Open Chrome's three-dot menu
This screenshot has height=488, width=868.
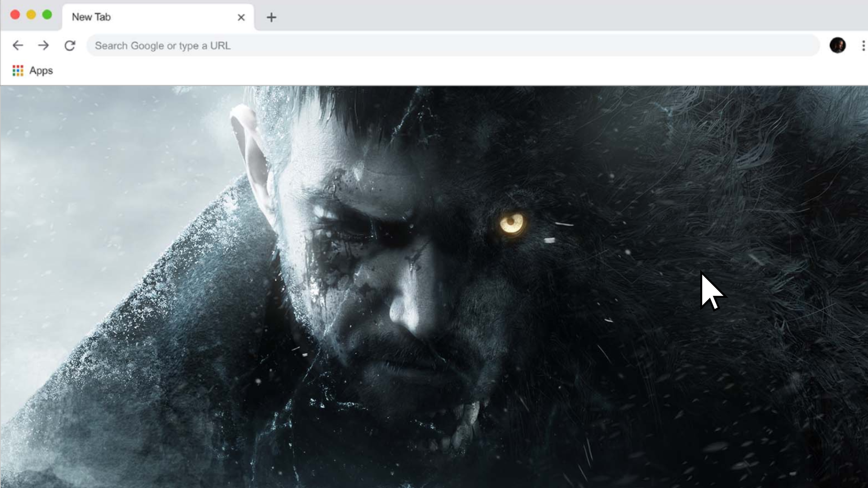(863, 45)
